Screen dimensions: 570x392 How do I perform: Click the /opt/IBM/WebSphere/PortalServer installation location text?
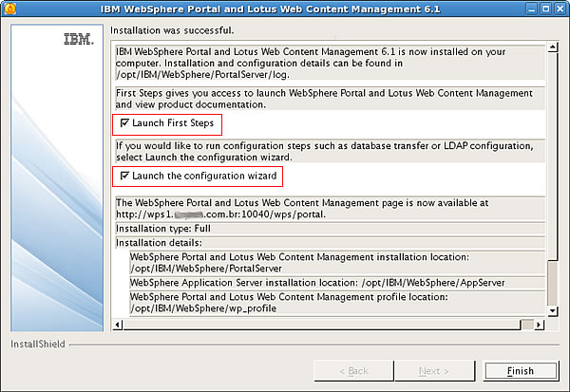point(206,269)
